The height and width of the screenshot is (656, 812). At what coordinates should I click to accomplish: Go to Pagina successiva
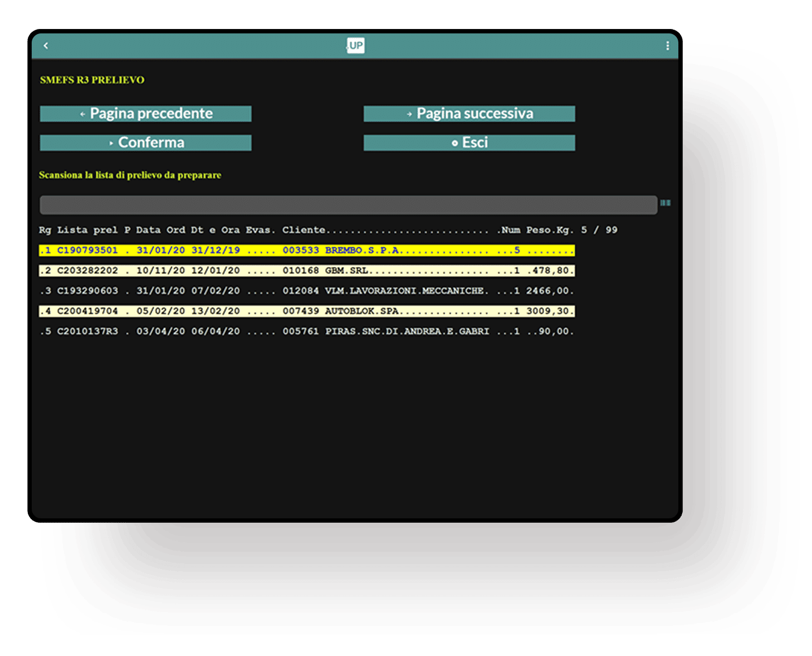469,114
